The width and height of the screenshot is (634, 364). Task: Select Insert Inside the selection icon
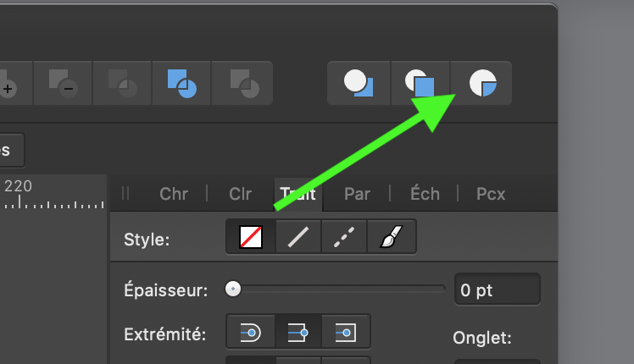click(x=482, y=83)
